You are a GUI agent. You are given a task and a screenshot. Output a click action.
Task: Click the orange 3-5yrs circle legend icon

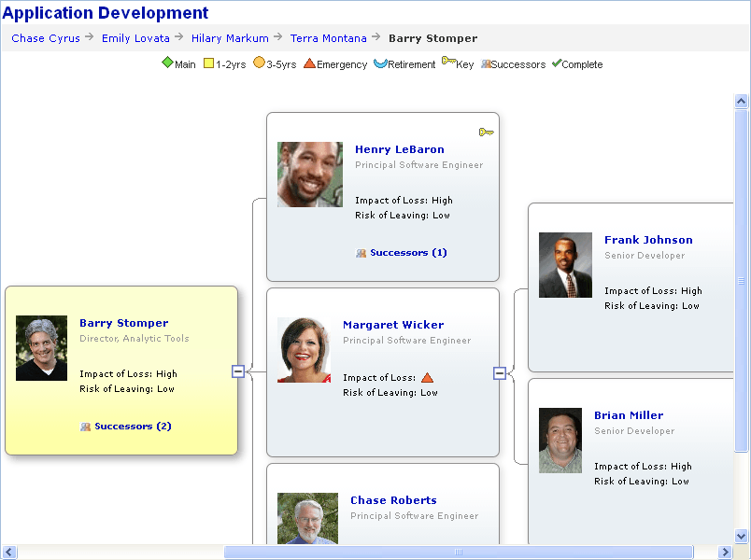[258, 64]
